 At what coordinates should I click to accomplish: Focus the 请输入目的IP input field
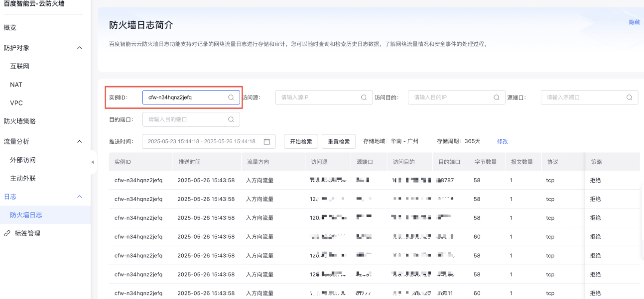pyautogui.click(x=456, y=97)
